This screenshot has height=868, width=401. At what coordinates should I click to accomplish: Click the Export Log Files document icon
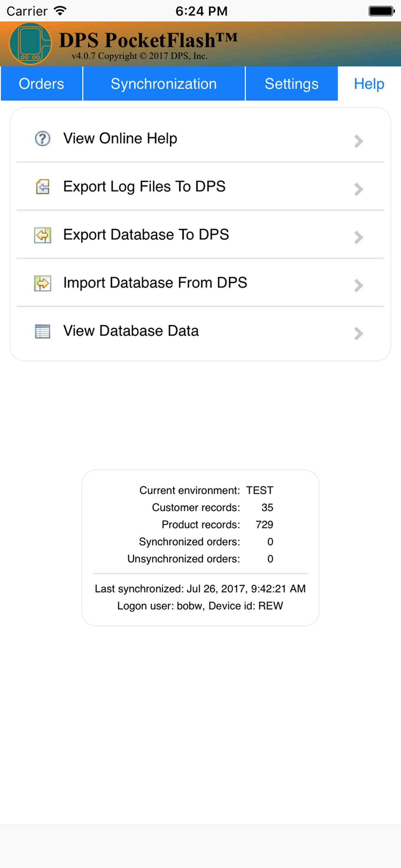tap(43, 187)
